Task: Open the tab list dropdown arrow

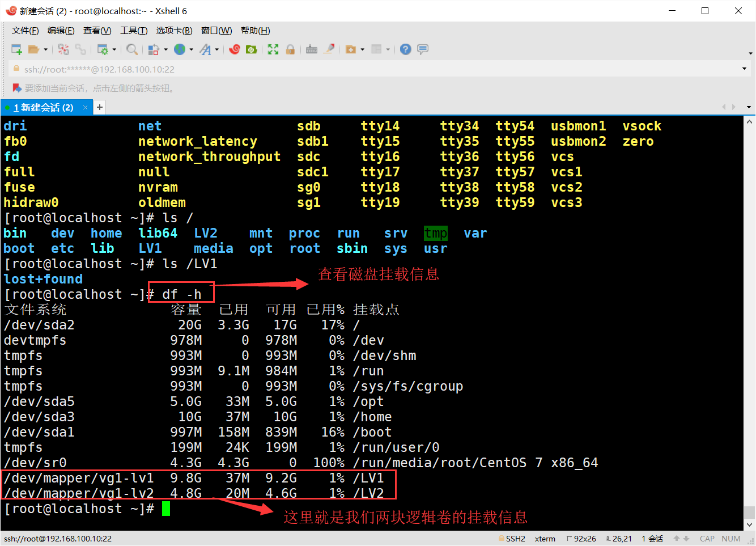Action: [749, 107]
